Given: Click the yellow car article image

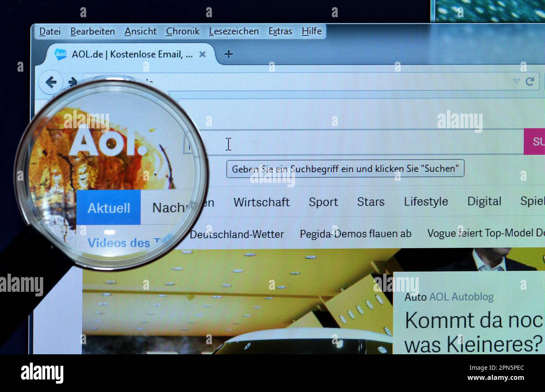Looking at the screenshot, I should pos(237,302).
